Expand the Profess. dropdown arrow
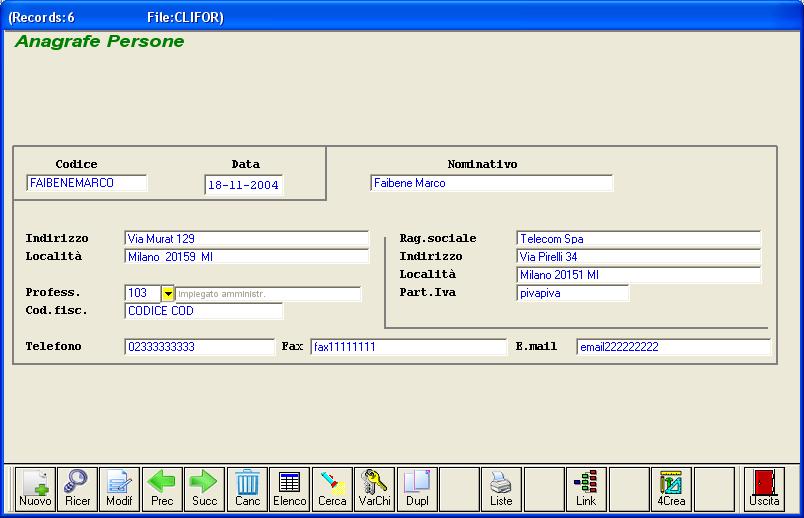Screen dimensions: 804x518 [168, 294]
